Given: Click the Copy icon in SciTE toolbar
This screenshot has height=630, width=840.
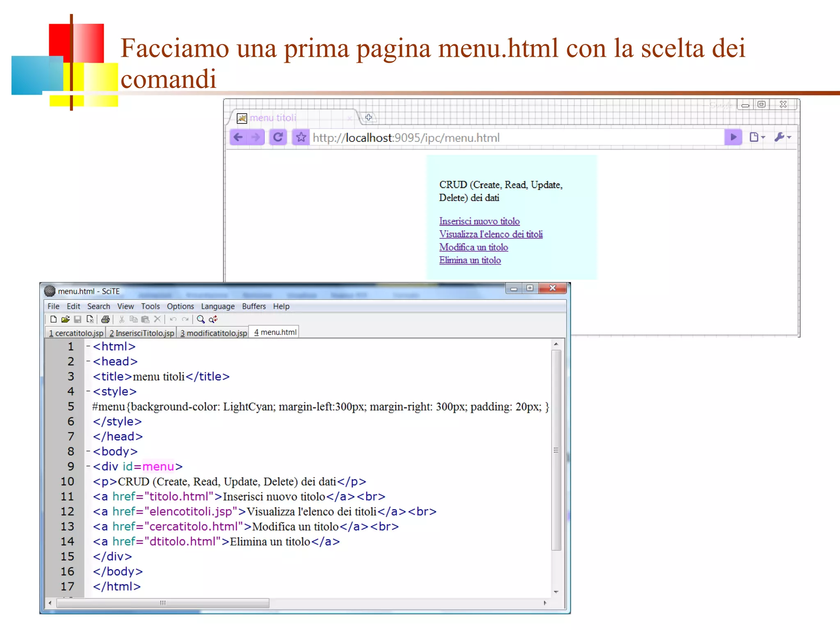Looking at the screenshot, I should [133, 319].
